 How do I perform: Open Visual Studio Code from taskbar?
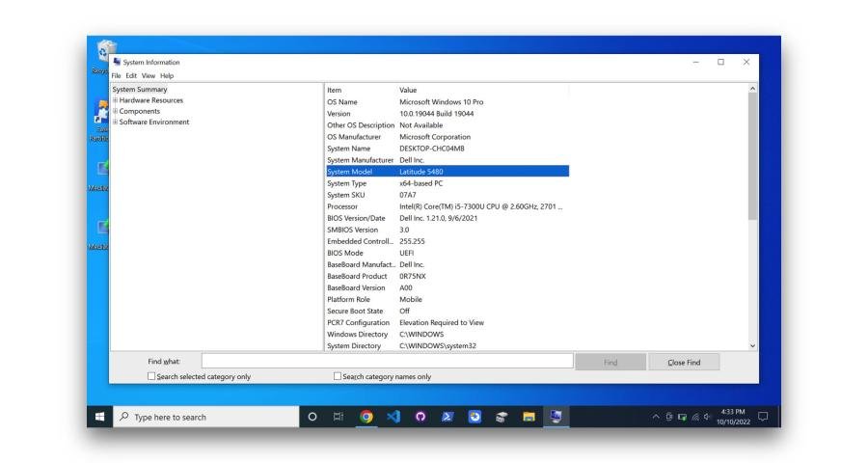393,417
